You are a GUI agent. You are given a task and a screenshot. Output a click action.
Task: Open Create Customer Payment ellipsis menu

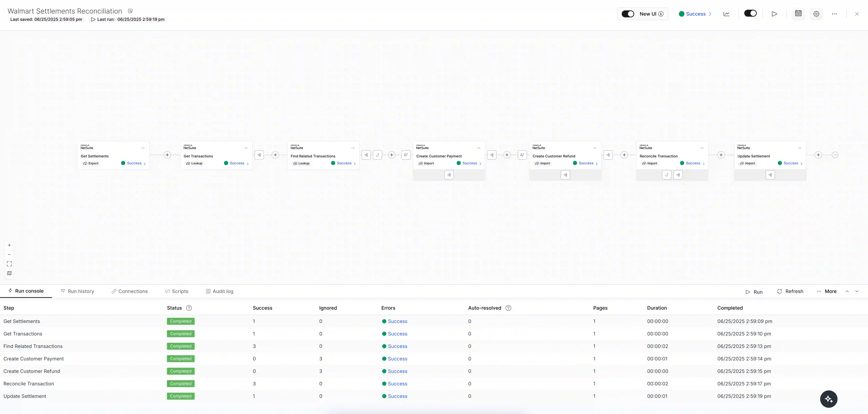479,148
